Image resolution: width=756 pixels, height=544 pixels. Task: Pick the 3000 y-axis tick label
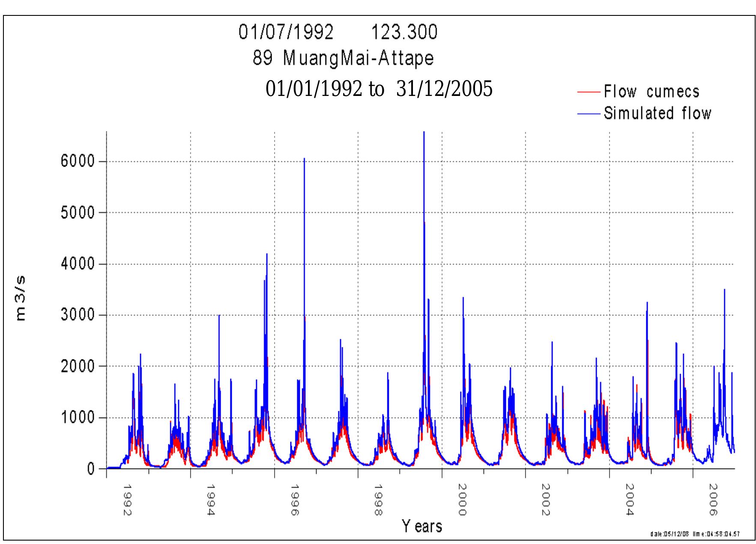[x=77, y=315]
